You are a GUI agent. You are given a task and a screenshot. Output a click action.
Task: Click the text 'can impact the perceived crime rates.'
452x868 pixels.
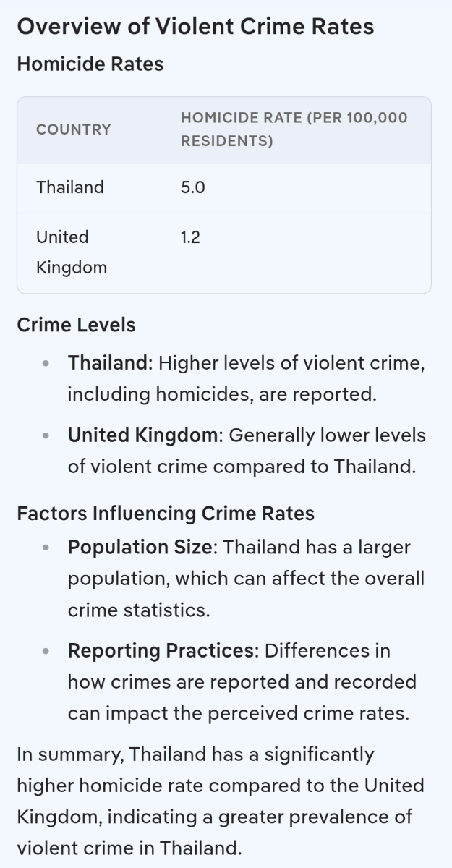point(239,713)
